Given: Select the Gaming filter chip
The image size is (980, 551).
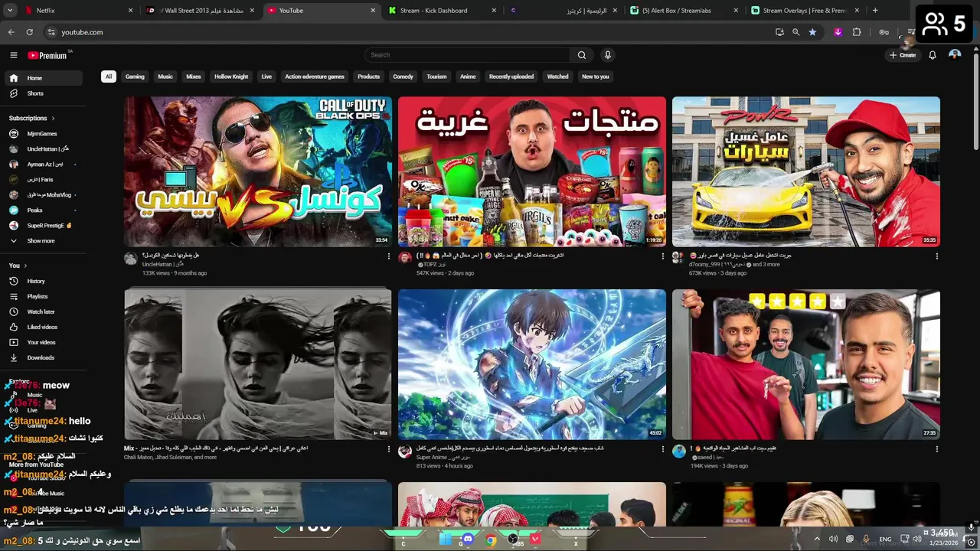Looking at the screenshot, I should (135, 77).
